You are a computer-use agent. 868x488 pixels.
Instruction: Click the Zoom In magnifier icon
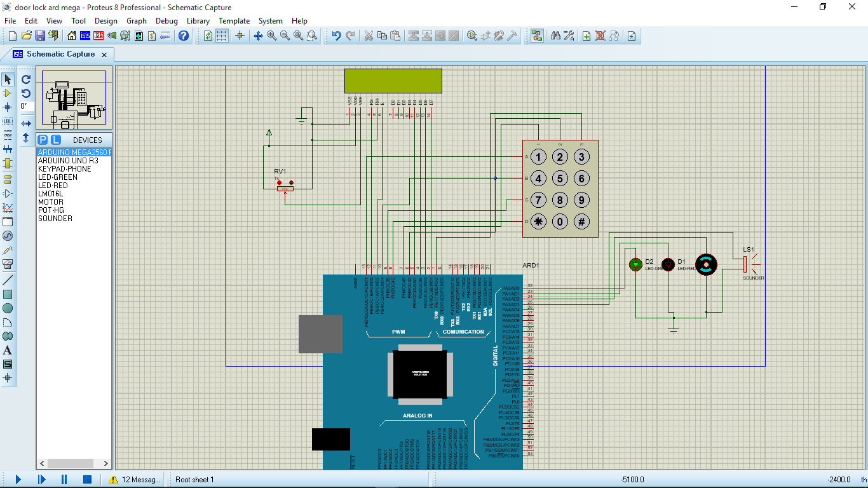(x=272, y=36)
